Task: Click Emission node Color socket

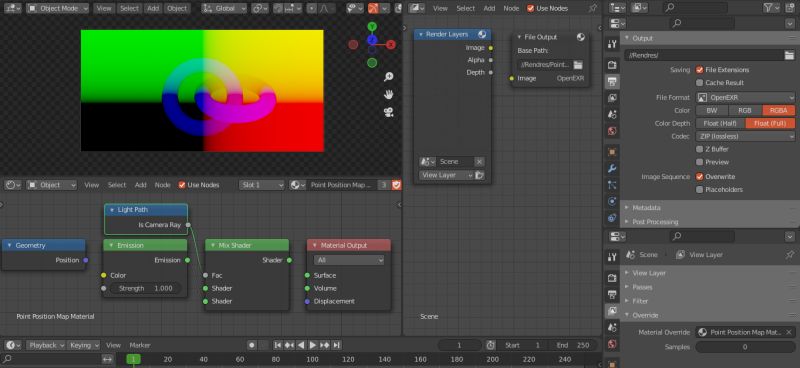Action: (104, 275)
